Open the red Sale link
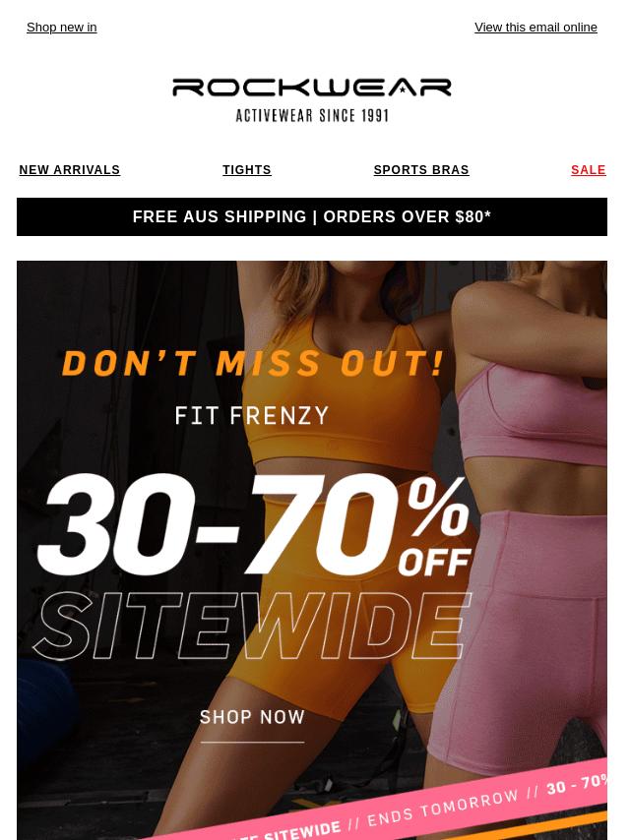This screenshot has height=840, width=630. click(x=589, y=170)
